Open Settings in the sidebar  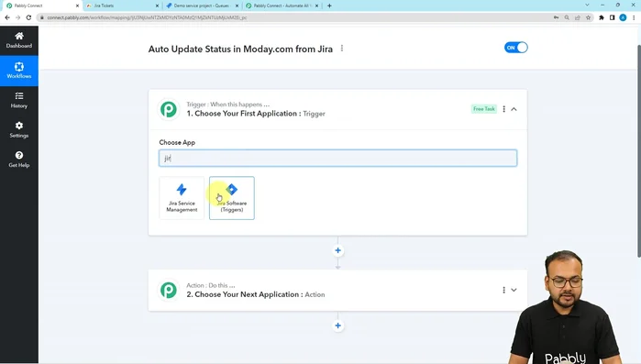tap(19, 130)
